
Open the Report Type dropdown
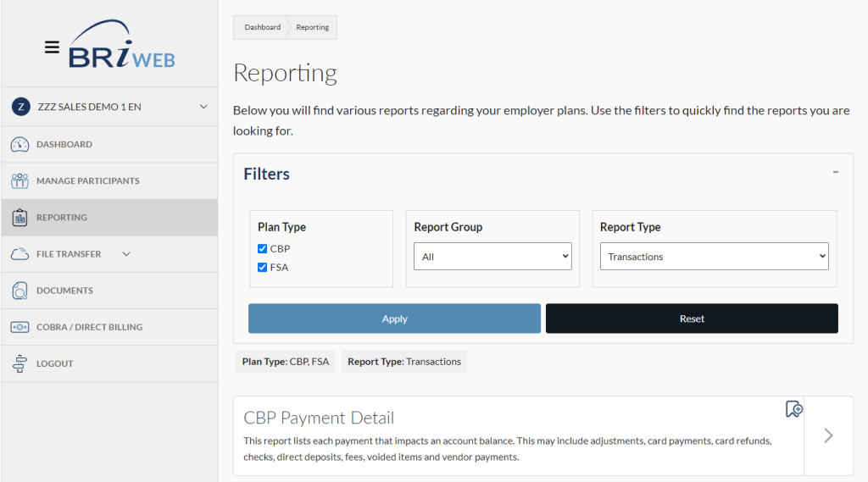click(714, 257)
